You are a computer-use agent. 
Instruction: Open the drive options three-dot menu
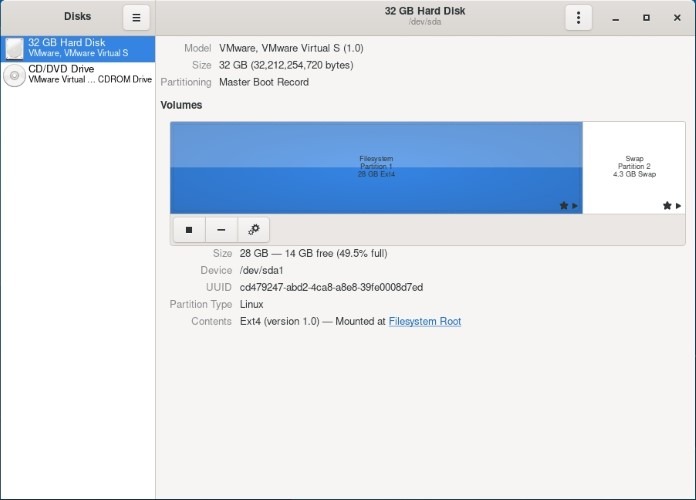pos(578,17)
